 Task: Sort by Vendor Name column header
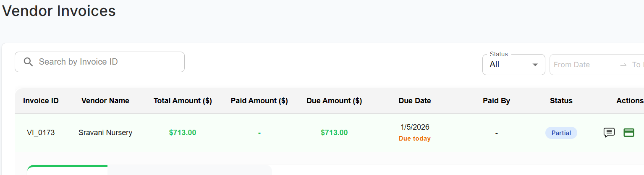pyautogui.click(x=105, y=101)
